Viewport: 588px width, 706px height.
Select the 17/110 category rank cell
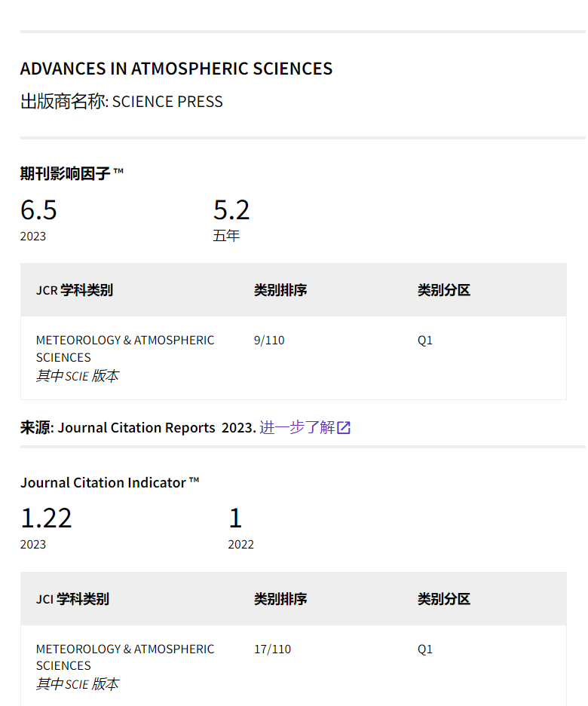point(272,649)
